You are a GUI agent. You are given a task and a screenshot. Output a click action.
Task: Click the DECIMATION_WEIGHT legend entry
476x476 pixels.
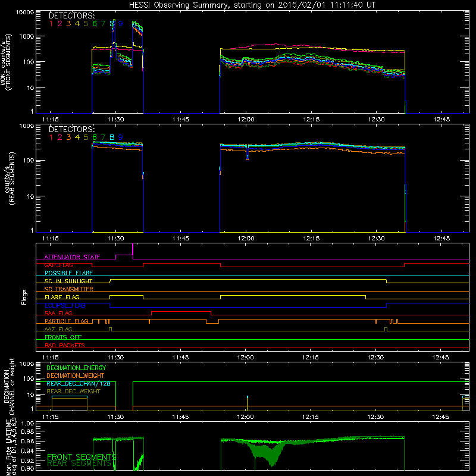click(x=76, y=375)
